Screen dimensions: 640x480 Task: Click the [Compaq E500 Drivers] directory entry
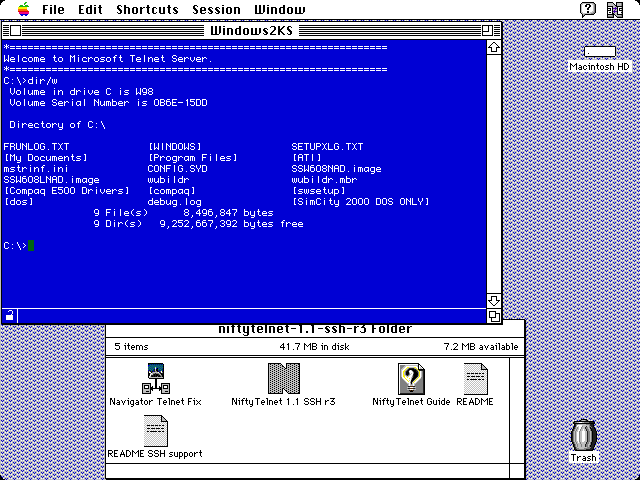[67, 191]
